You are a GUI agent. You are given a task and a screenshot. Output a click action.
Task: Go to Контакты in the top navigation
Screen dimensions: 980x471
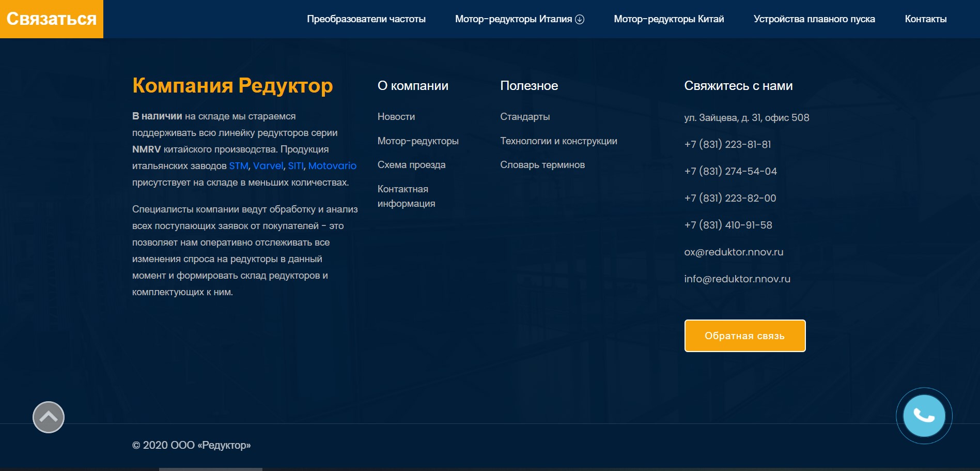[926, 19]
